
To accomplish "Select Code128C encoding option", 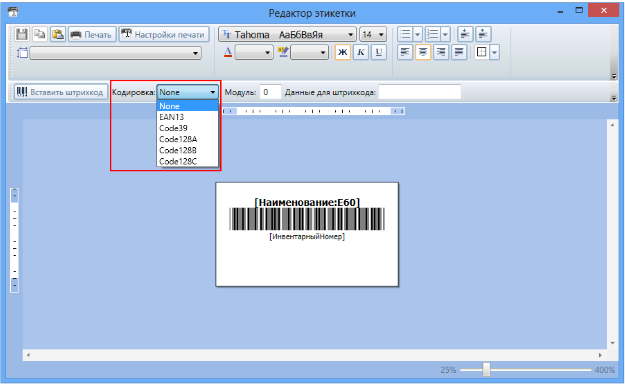I will tap(187, 161).
